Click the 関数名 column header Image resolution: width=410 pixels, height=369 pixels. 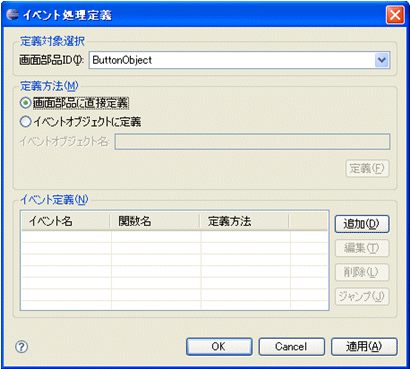tap(155, 221)
